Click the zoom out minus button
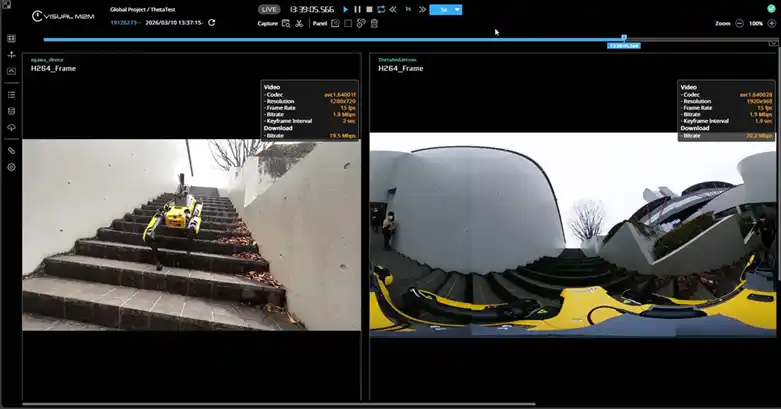The image size is (781, 409). point(740,23)
